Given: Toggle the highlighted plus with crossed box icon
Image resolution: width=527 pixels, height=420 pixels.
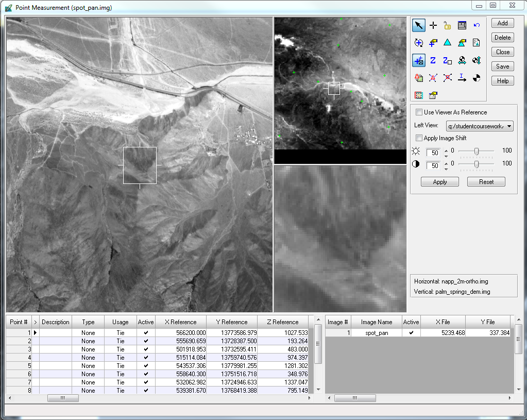Looking at the screenshot, I should tap(418, 60).
